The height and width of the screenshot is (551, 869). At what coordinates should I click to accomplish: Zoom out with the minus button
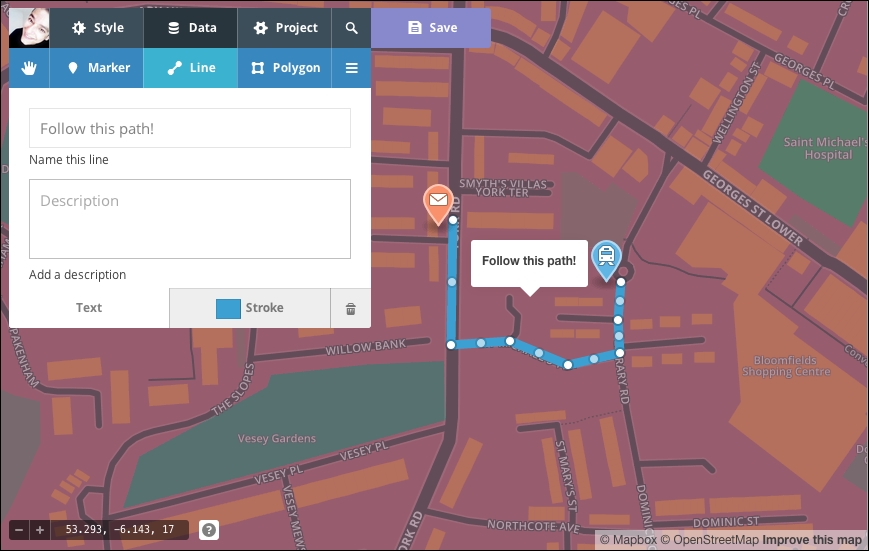tap(19, 530)
